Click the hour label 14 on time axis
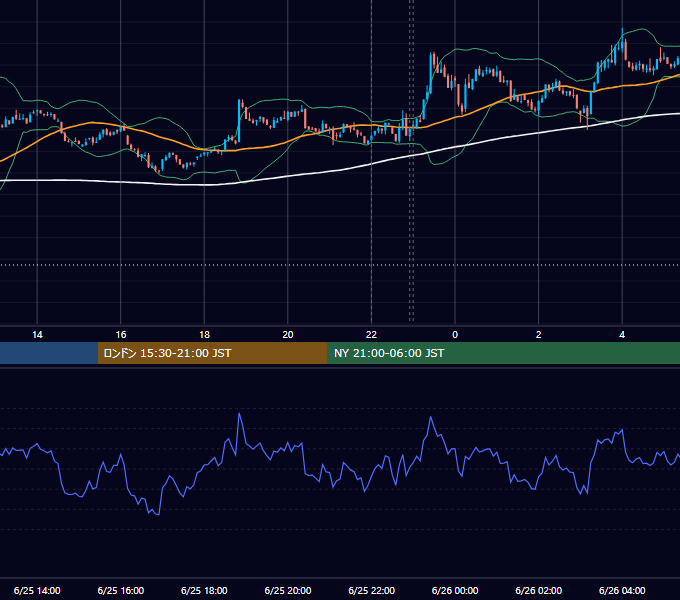This screenshot has height=600, width=680. (37, 335)
